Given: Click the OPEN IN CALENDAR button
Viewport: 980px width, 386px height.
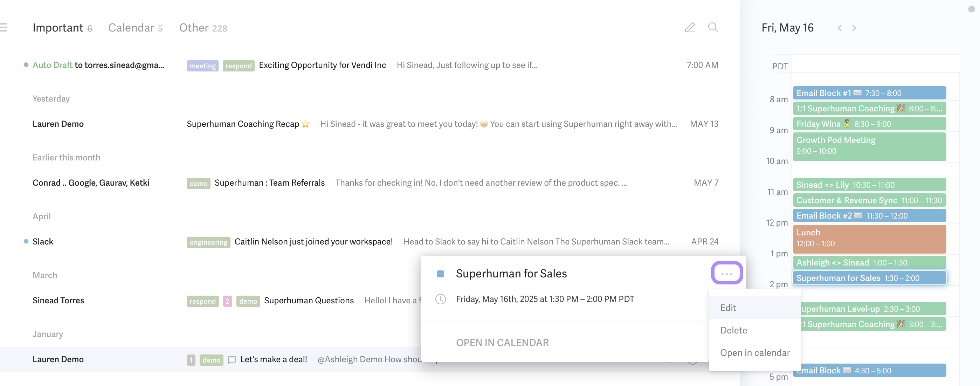Looking at the screenshot, I should point(502,342).
